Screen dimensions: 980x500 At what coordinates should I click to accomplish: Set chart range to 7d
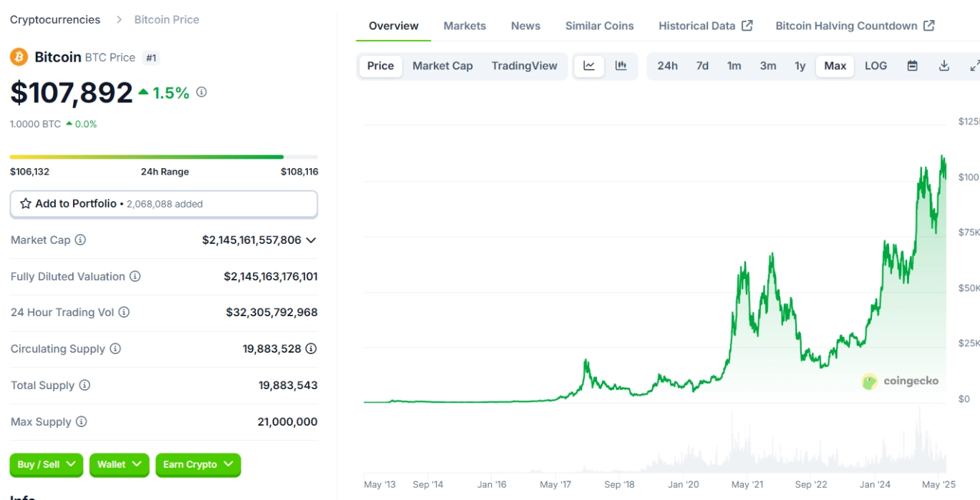click(702, 66)
